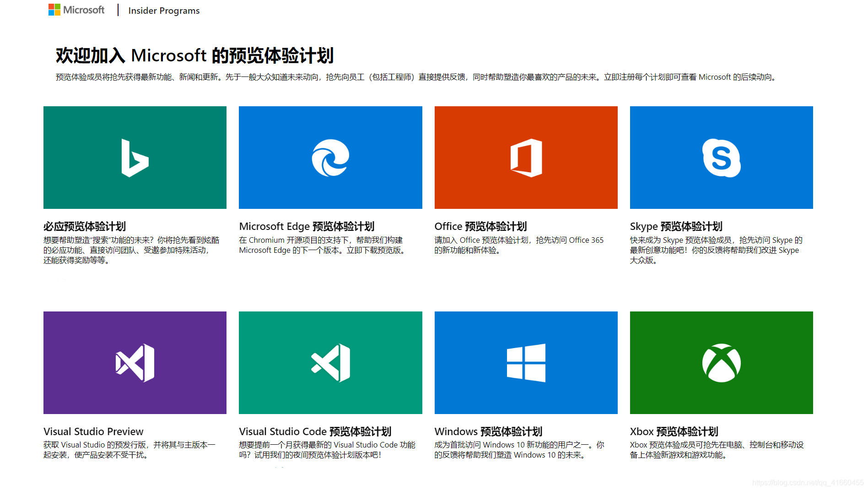Click the Visual Studio logo on the purple tile

click(135, 363)
